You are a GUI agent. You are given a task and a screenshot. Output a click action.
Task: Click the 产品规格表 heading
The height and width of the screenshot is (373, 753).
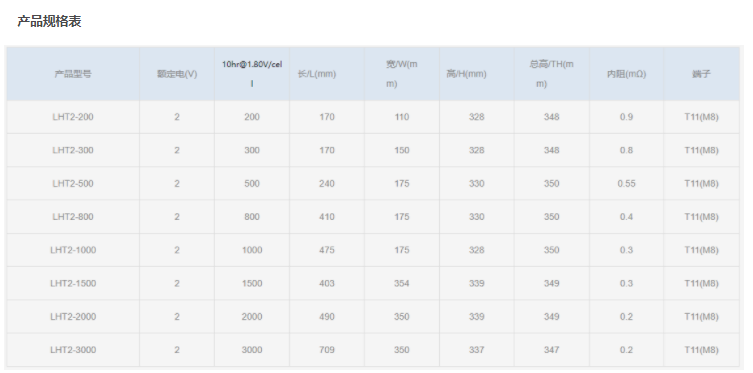[x=49, y=21]
